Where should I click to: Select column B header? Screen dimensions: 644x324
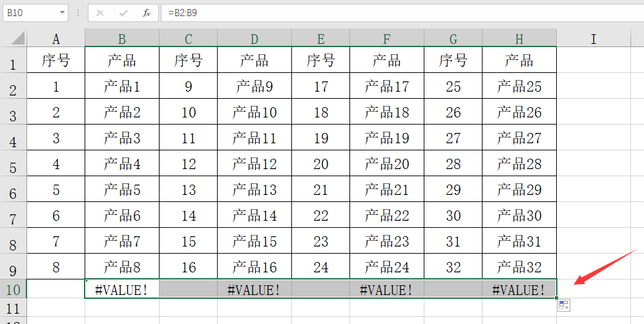[x=122, y=39]
